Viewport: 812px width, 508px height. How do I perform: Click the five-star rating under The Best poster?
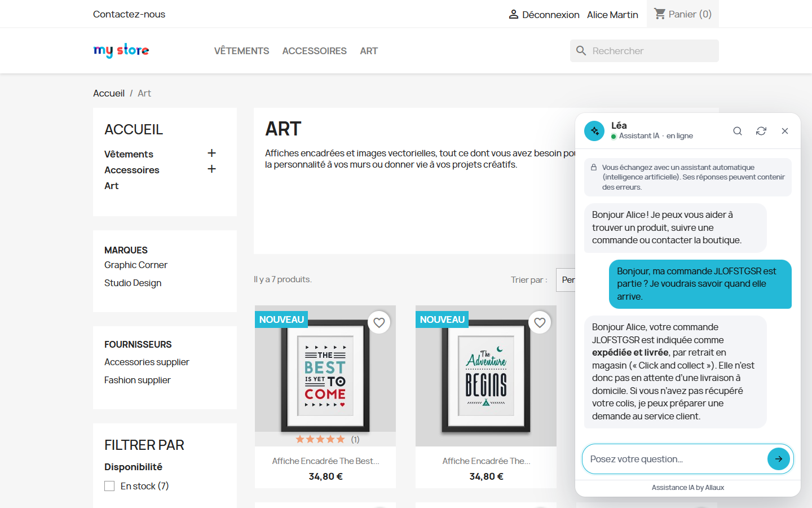click(x=320, y=439)
